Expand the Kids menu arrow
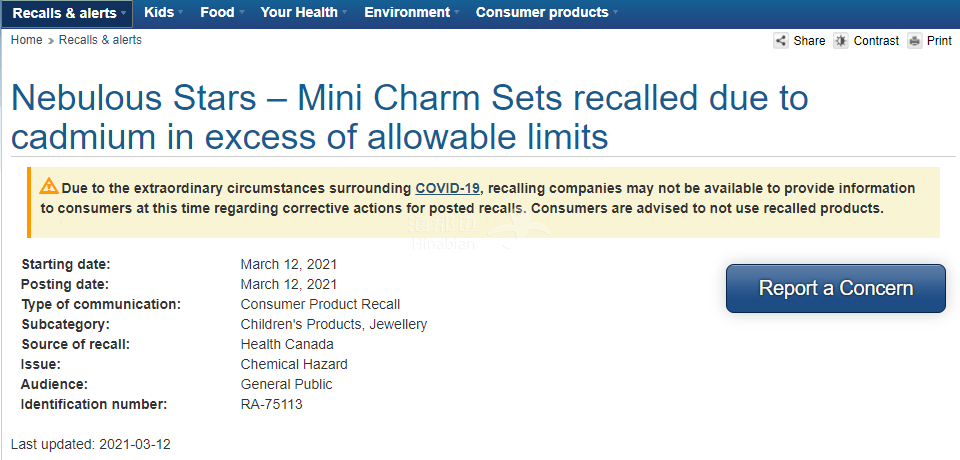Screen dimensions: 960x460 point(181,12)
